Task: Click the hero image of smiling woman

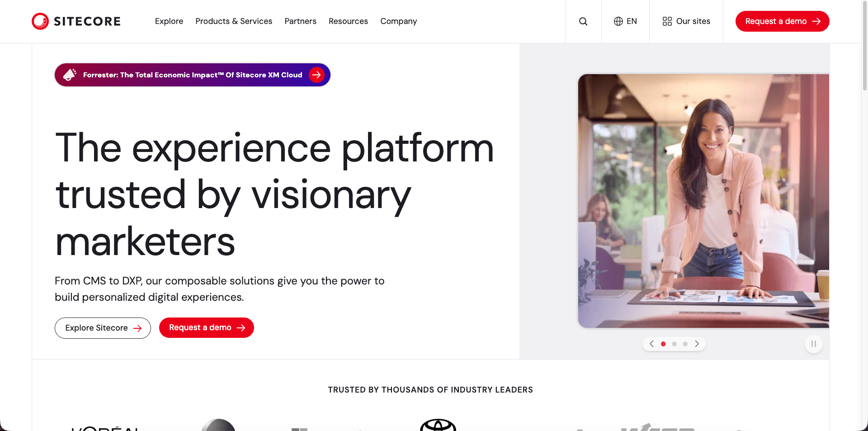Action: coord(703,201)
